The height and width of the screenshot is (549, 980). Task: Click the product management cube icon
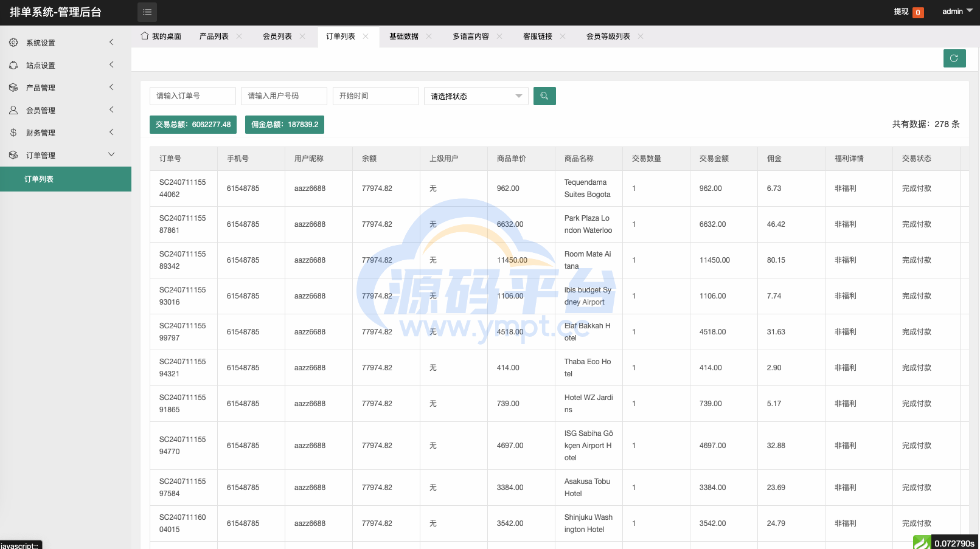[13, 88]
